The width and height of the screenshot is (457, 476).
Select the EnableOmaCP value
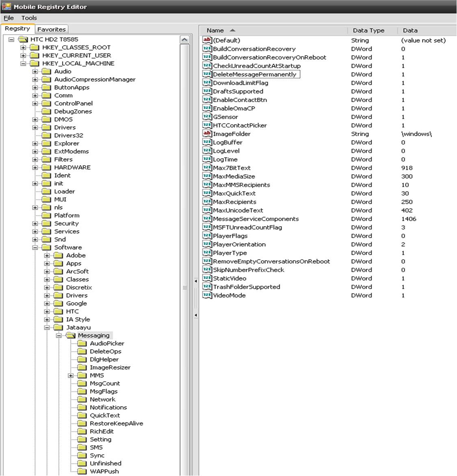[234, 108]
